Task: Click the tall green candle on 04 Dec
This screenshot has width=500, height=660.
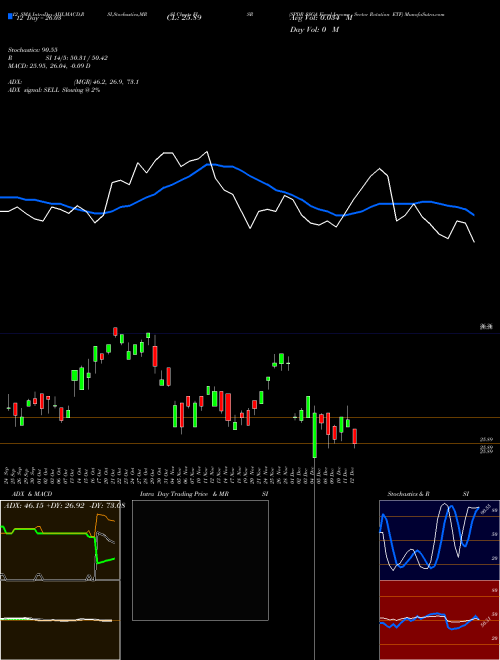Action: tap(314, 436)
